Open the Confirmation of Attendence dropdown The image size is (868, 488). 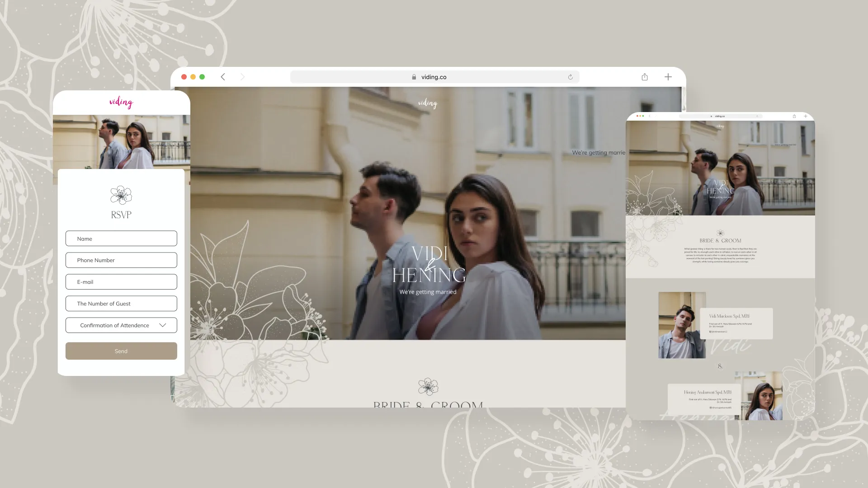pyautogui.click(x=121, y=325)
